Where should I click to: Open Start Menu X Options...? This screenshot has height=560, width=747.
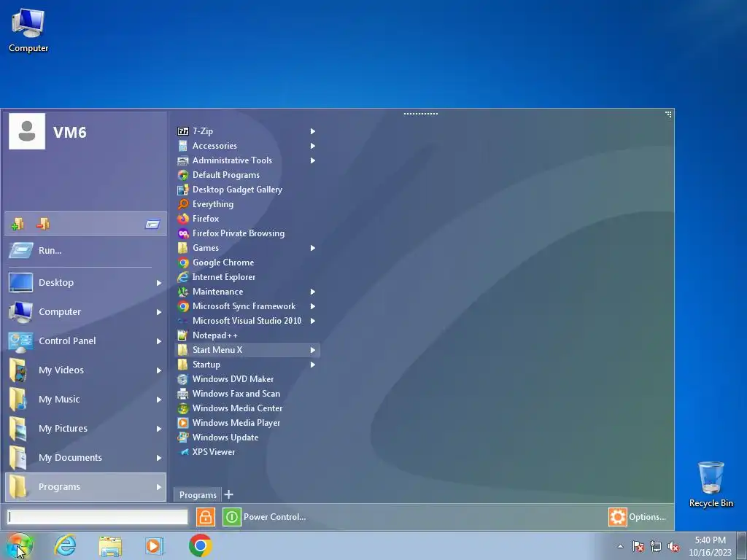pos(638,517)
